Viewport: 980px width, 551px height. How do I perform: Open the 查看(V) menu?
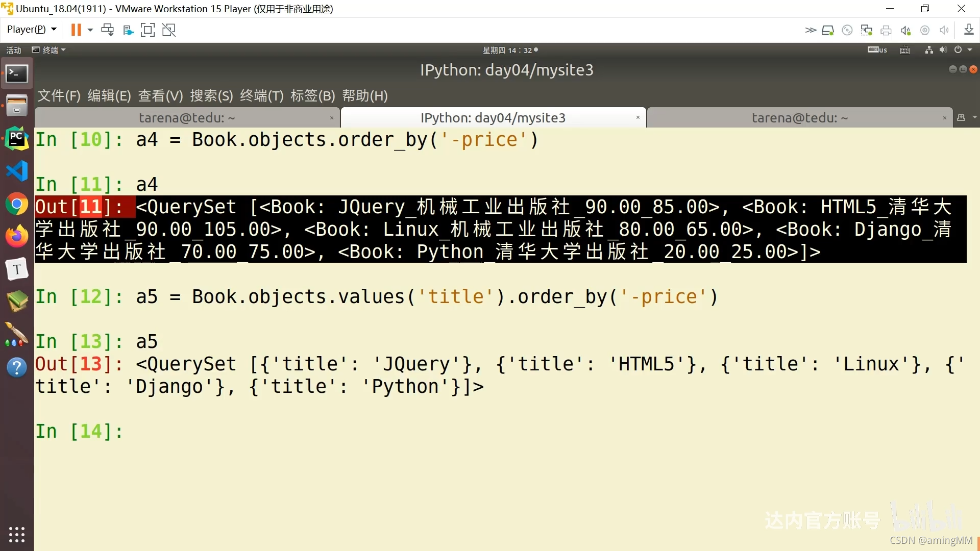[x=160, y=95]
